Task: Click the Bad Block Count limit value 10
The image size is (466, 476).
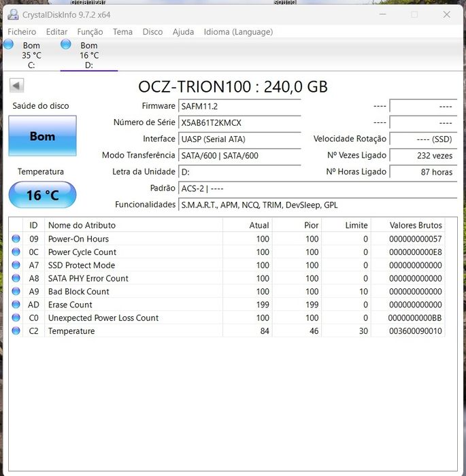Action: [364, 292]
